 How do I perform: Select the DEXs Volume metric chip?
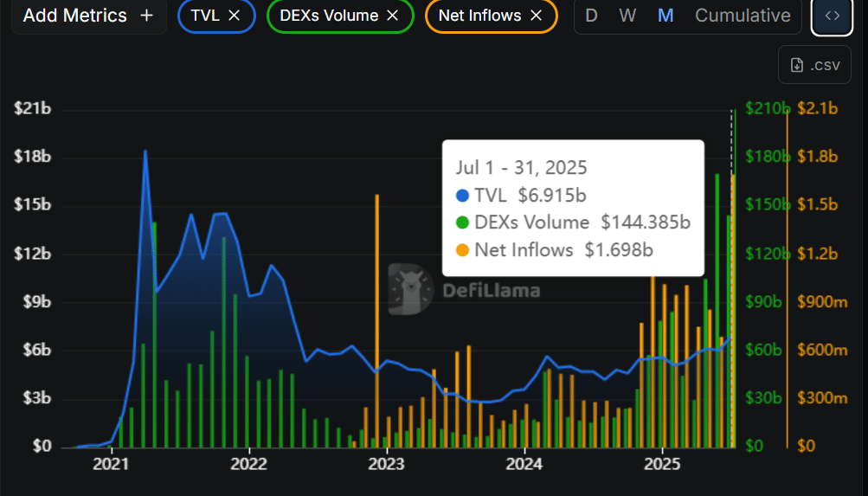(340, 16)
